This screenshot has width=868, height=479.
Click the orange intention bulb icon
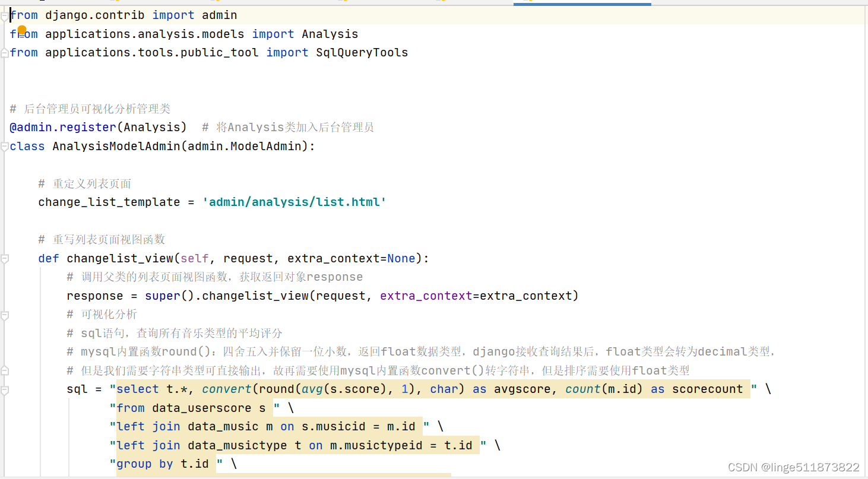tap(22, 30)
